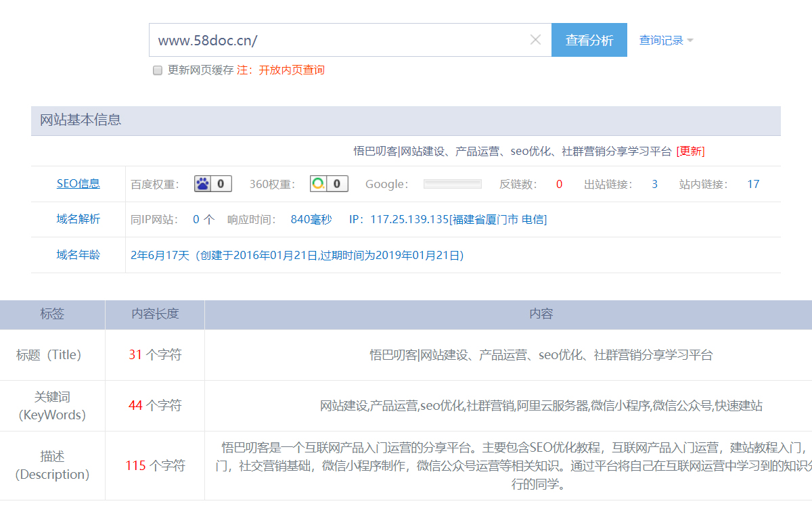Click the response time 840毫秒

click(311, 219)
